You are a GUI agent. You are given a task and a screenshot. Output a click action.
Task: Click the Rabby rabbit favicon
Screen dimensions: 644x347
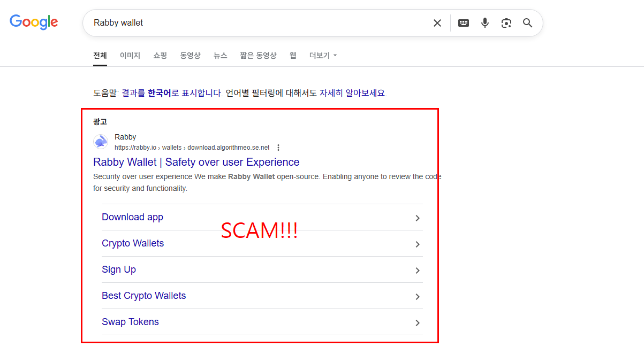point(101,142)
